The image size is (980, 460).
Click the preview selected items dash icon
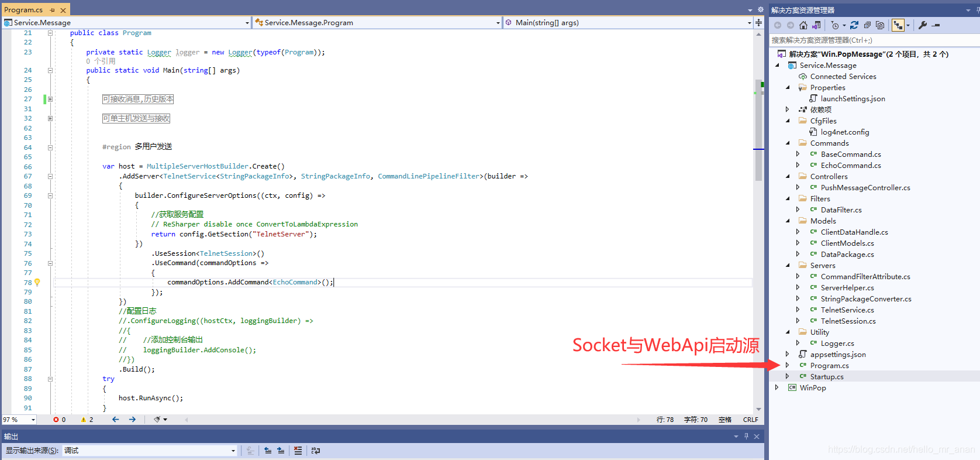coord(936,25)
